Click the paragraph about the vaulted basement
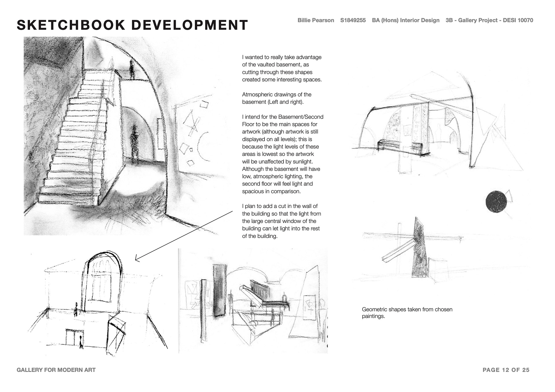Image resolution: width=555 pixels, height=392 pixels. (282, 68)
